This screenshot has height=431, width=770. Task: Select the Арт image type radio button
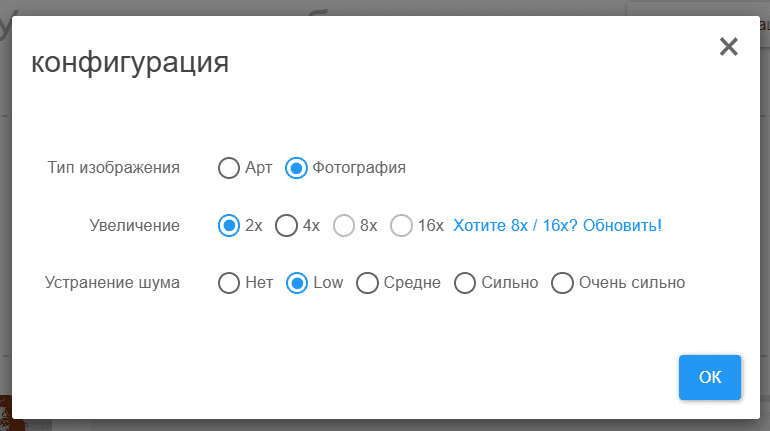[229, 168]
